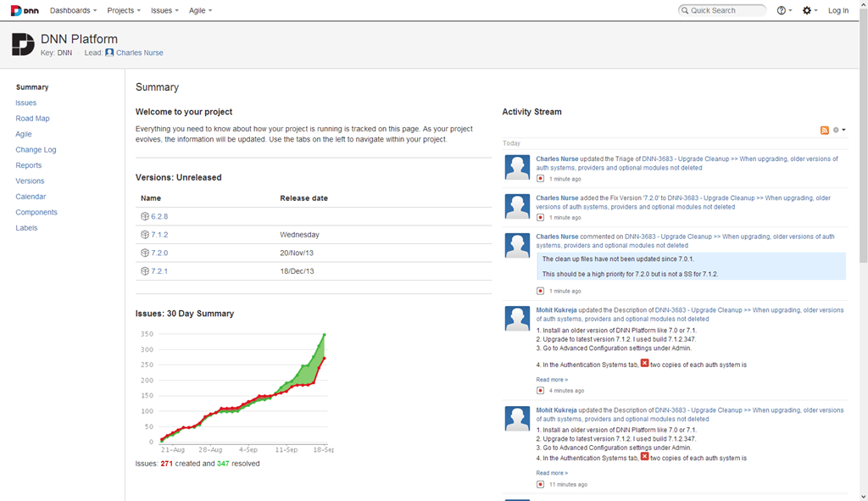
Task: Switch to the Change Log tab
Action: coord(36,150)
